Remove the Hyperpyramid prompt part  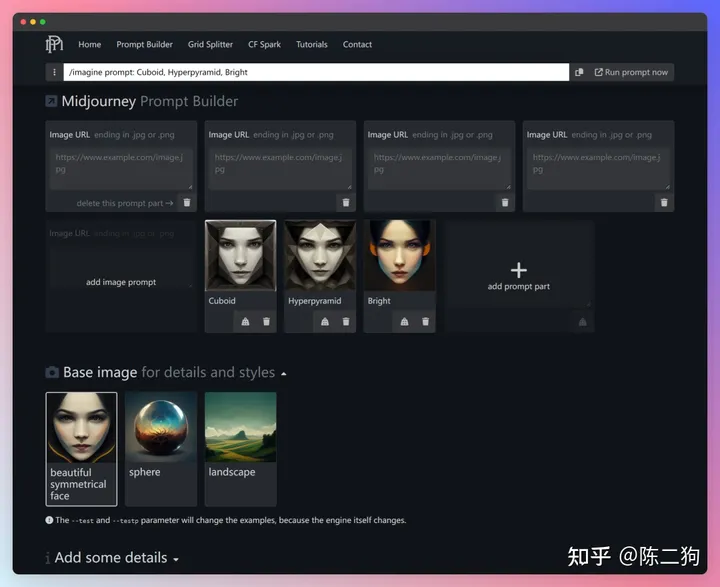pos(346,322)
